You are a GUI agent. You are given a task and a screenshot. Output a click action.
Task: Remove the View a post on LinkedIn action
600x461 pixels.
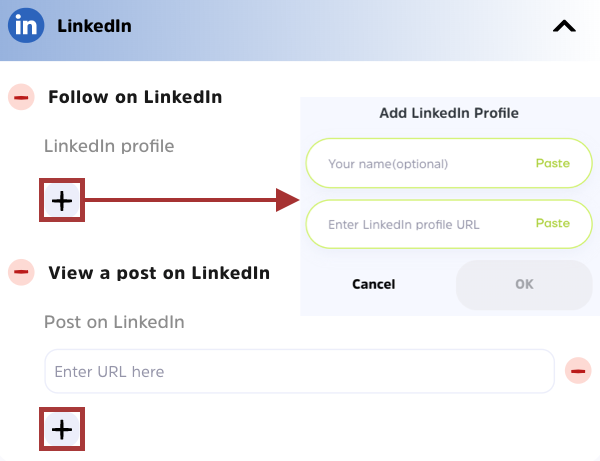coord(21,271)
